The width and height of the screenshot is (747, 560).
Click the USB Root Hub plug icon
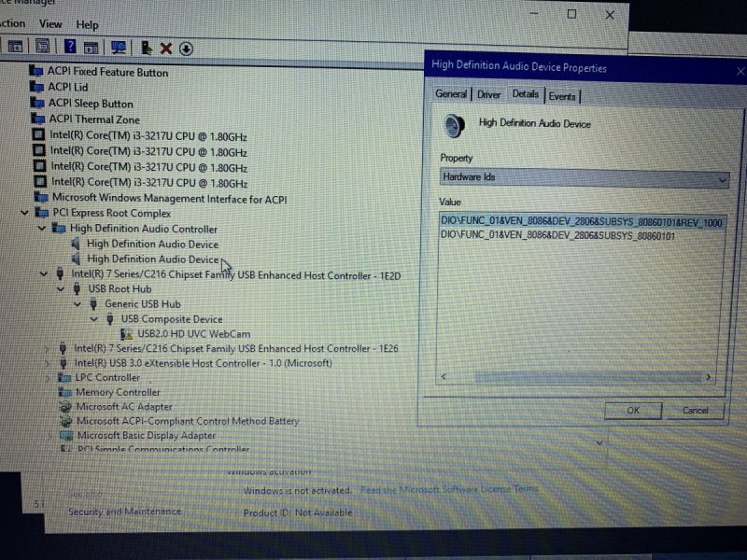coord(77,288)
